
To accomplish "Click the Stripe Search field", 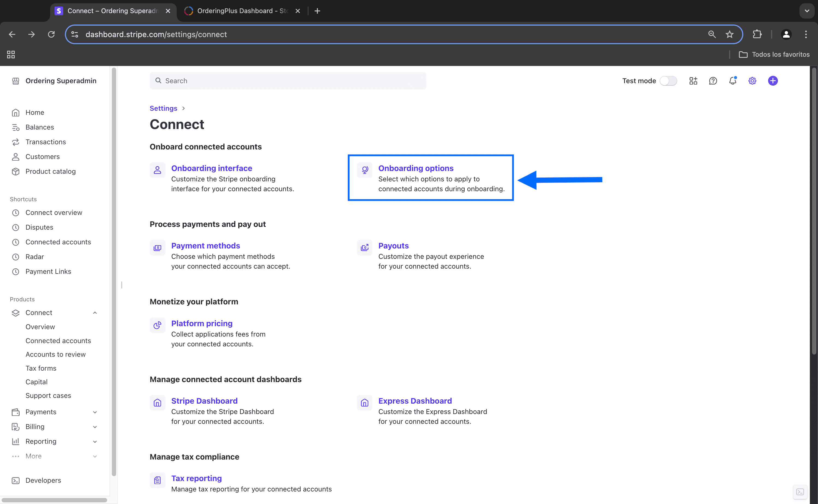I will tap(288, 81).
